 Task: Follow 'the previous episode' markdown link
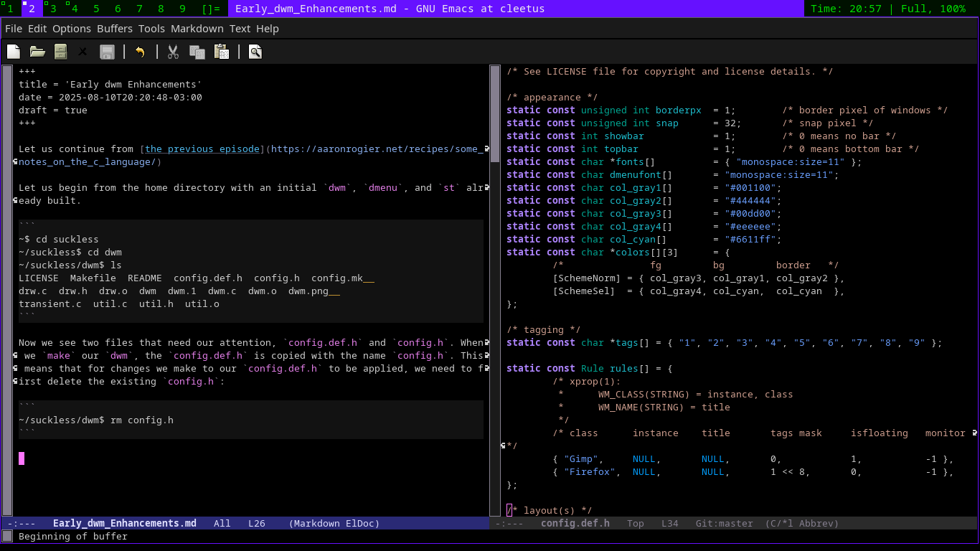coord(202,149)
